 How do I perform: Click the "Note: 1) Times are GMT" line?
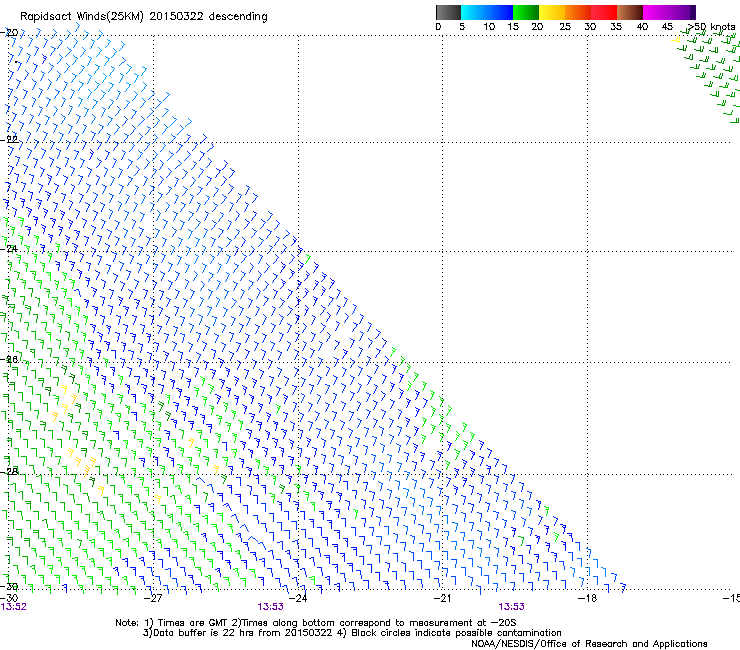pyautogui.click(x=316, y=623)
